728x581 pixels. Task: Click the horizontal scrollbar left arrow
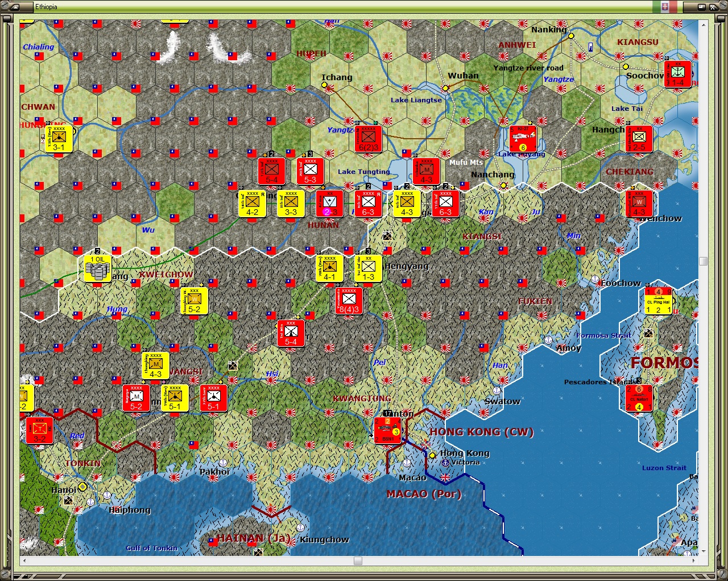pyautogui.click(x=24, y=561)
